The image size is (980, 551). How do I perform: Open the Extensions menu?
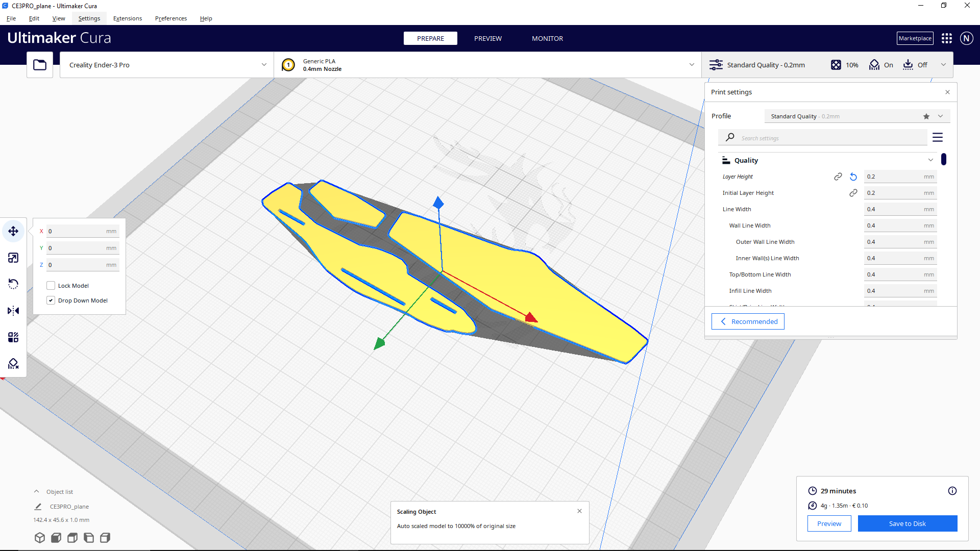tap(128, 18)
